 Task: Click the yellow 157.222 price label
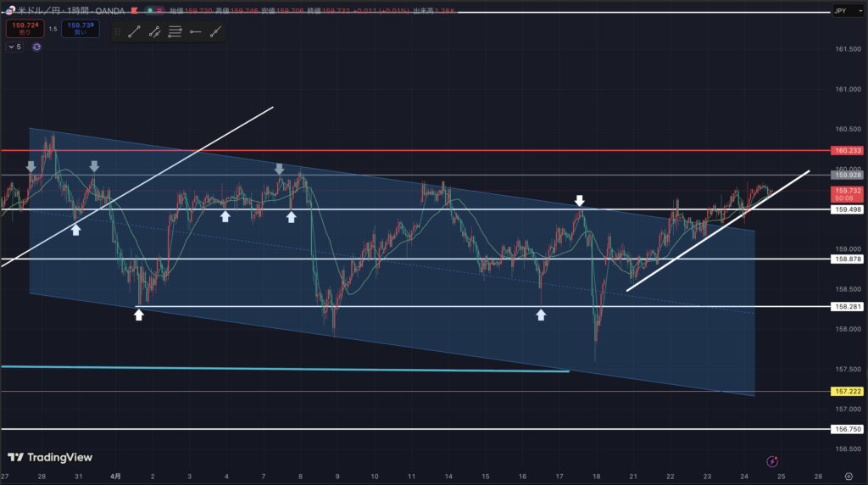coord(847,392)
